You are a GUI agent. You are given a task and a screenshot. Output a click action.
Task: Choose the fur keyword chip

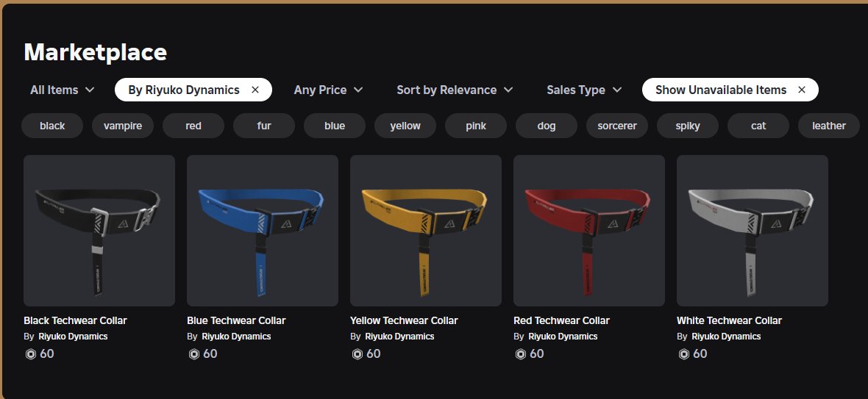click(x=264, y=126)
